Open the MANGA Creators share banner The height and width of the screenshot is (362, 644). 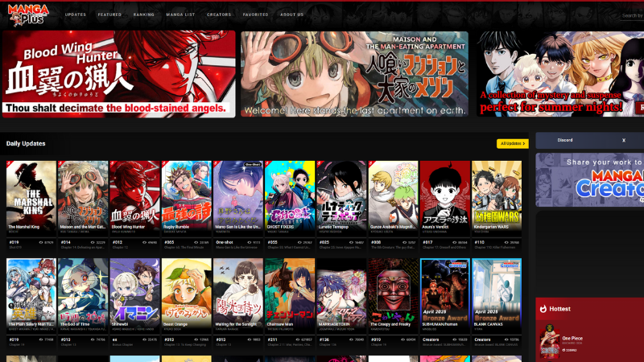click(x=590, y=179)
